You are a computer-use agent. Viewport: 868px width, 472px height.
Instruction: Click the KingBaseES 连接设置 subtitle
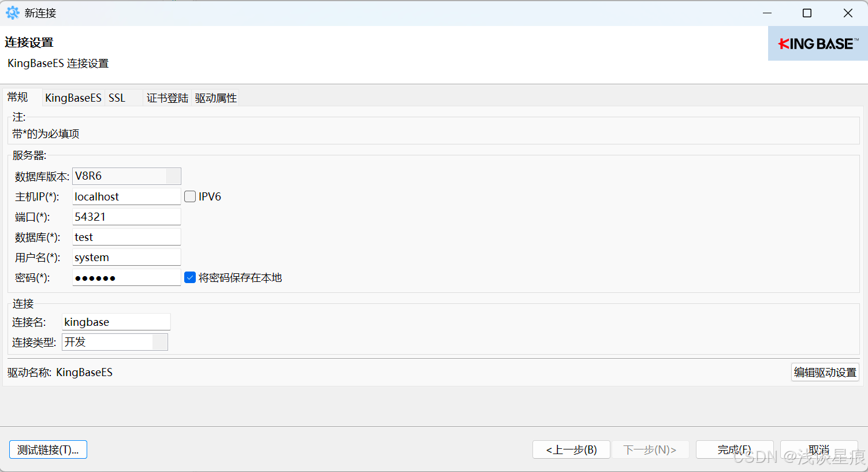58,63
